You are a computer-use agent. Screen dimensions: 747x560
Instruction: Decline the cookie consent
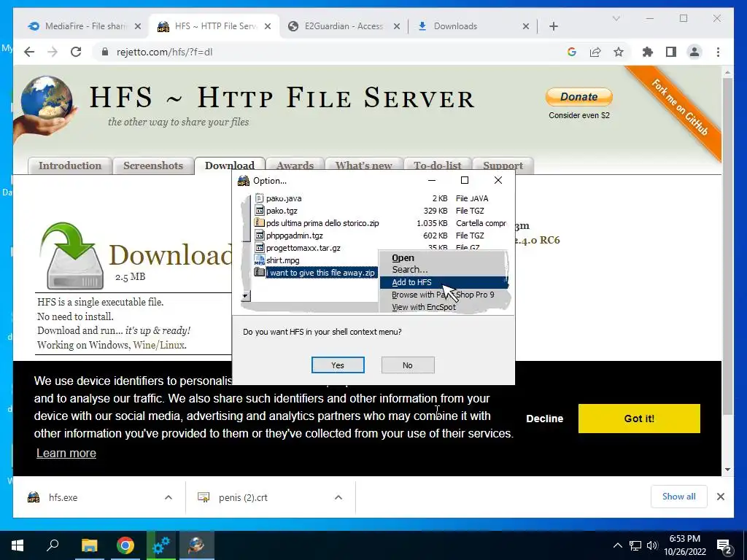544,419
